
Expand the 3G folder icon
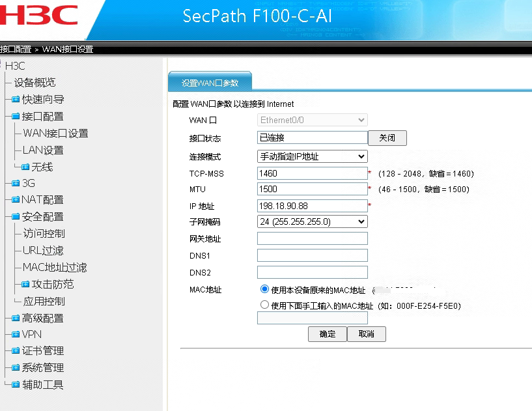[16, 183]
